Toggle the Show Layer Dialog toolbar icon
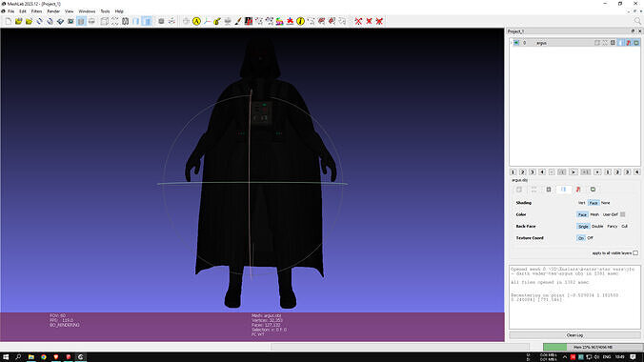The image size is (644, 362). [x=81, y=21]
